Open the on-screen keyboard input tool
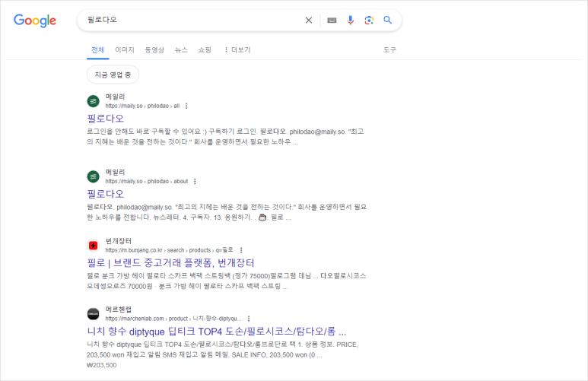This screenshot has height=381, width=588. pos(332,21)
